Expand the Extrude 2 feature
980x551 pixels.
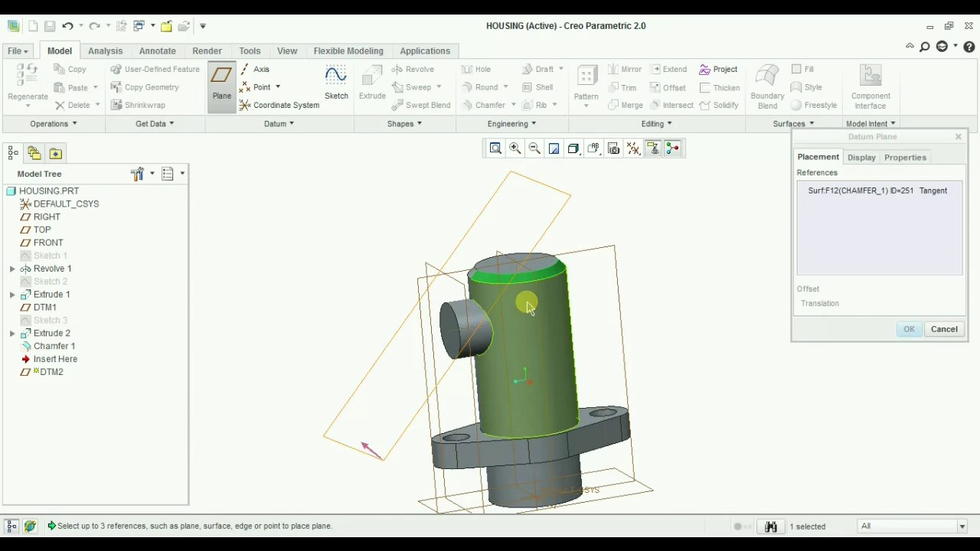click(12, 334)
